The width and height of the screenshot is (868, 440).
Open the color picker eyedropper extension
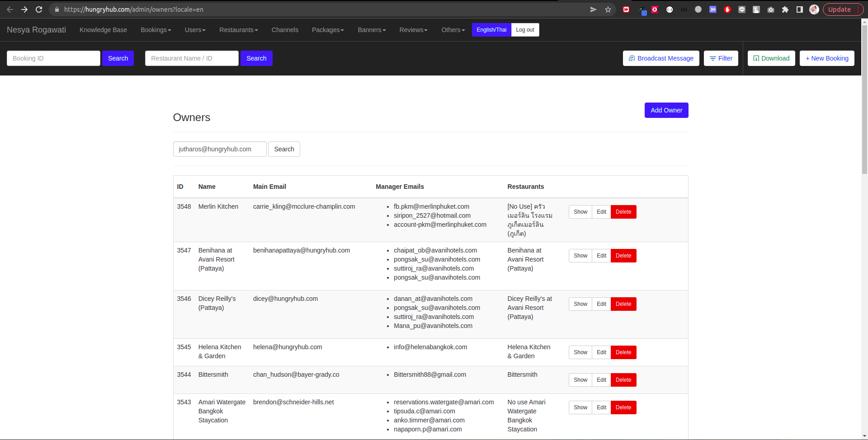(642, 9)
